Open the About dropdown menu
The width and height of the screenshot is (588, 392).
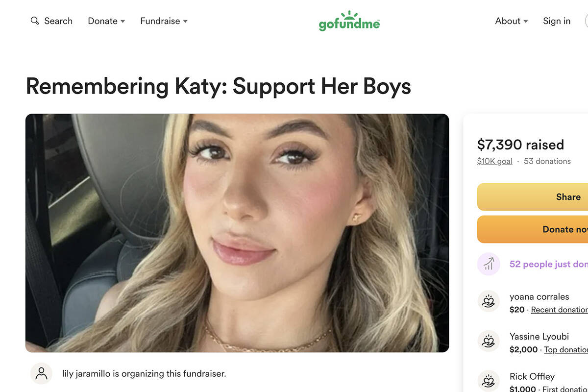(x=511, y=21)
